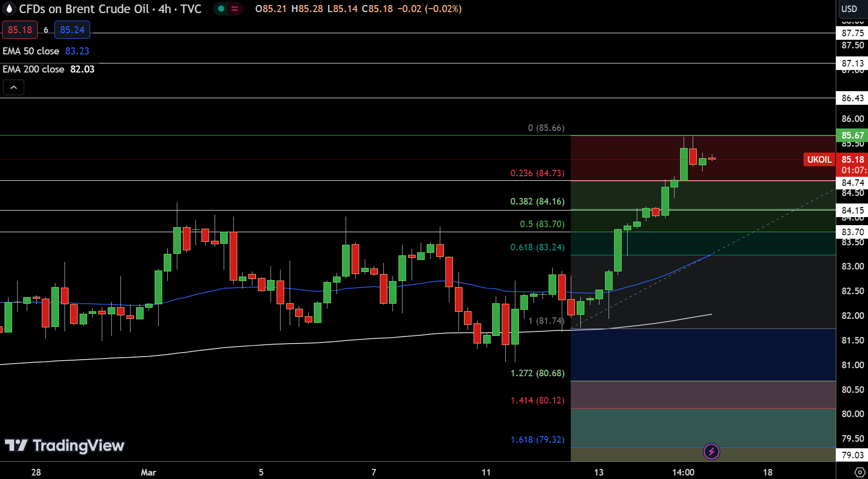Click the 83.70 price axis label
The width and height of the screenshot is (868, 479).
tap(852, 232)
